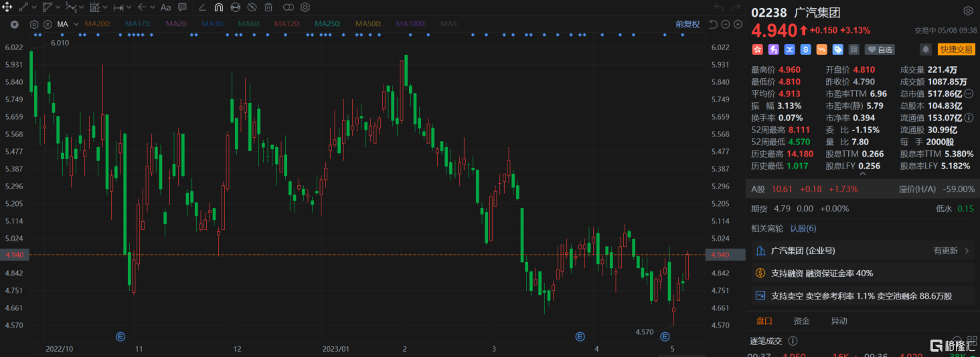Open 广汽集团 (企业号) enterprise account row
This screenshot has width=980, height=357.
tap(863, 251)
